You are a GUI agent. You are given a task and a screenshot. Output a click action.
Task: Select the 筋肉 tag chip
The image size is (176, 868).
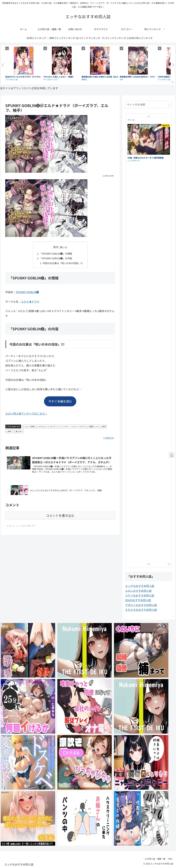(103, 427)
